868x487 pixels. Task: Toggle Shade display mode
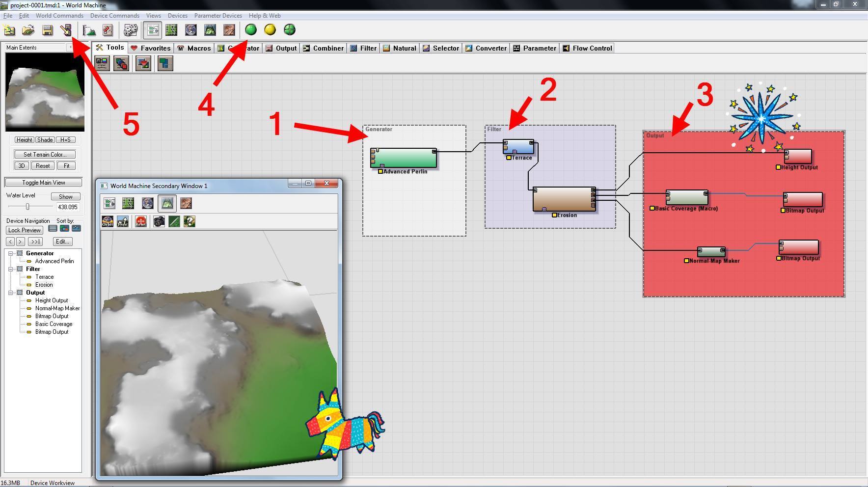tap(45, 140)
